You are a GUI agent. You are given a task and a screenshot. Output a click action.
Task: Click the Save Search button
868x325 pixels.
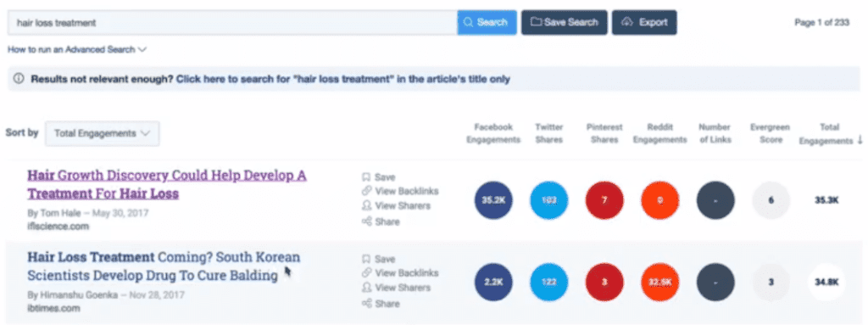point(564,23)
